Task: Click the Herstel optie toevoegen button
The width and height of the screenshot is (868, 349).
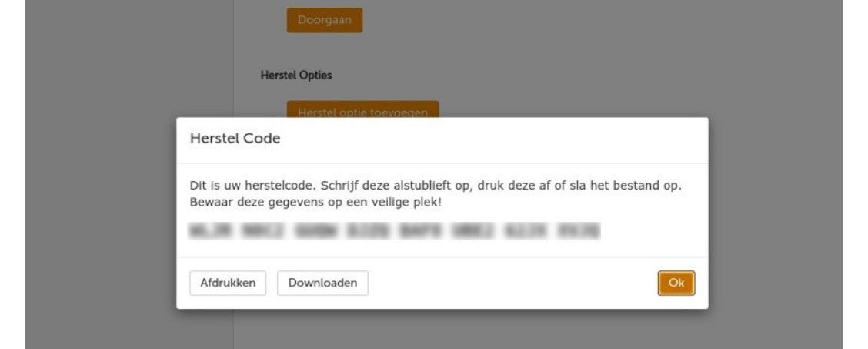Action: tap(362, 109)
